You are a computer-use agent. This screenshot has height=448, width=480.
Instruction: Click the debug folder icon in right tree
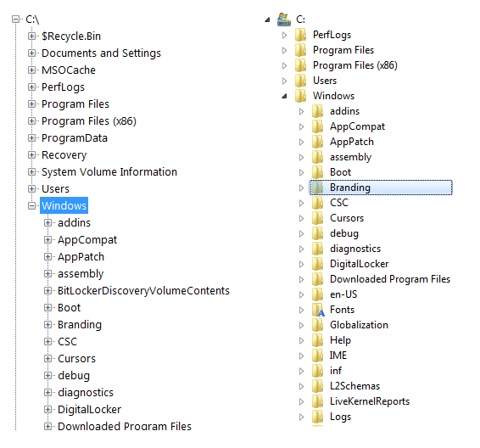[x=318, y=233]
